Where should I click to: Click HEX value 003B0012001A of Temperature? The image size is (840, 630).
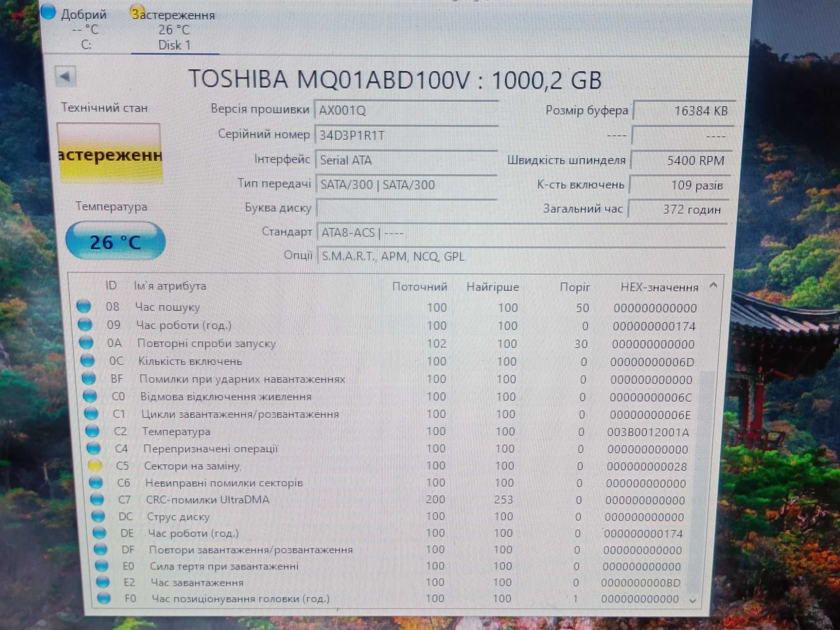click(x=648, y=432)
